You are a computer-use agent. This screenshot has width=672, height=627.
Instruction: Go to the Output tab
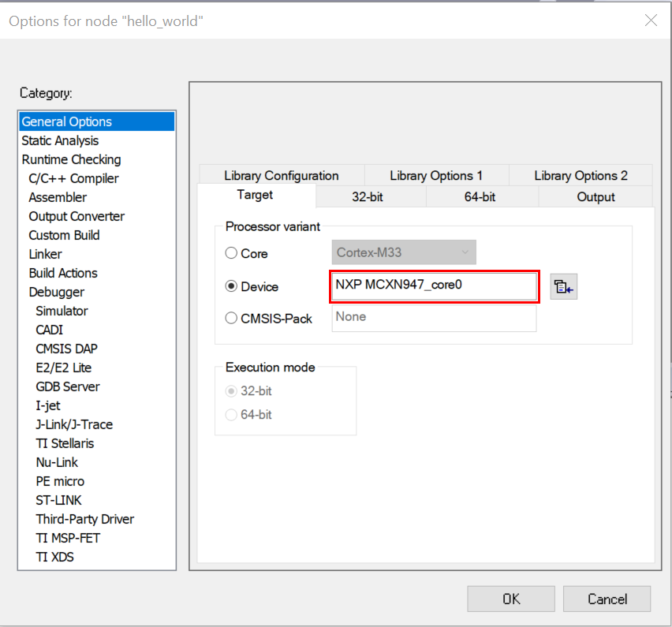pos(595,197)
